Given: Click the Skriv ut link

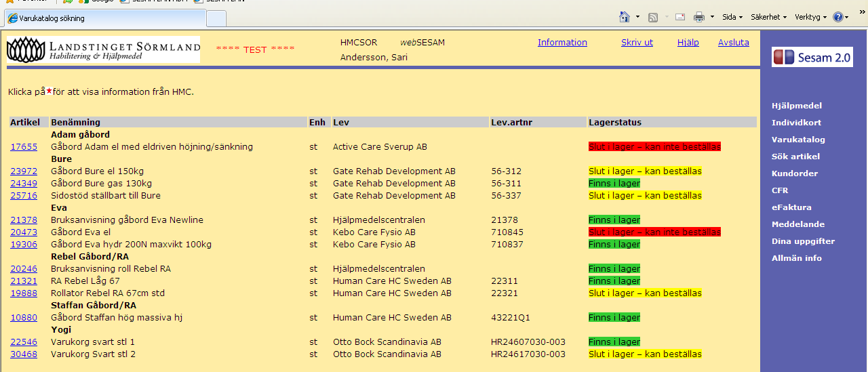Looking at the screenshot, I should pos(637,43).
